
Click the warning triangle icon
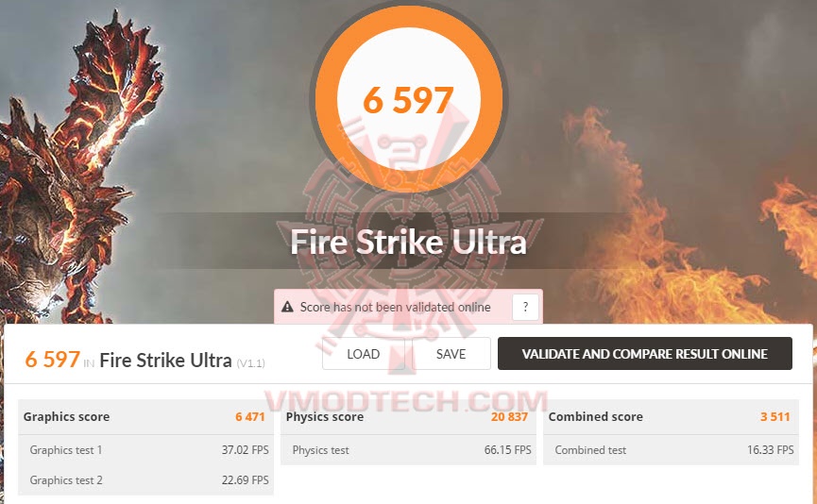pyautogui.click(x=287, y=307)
